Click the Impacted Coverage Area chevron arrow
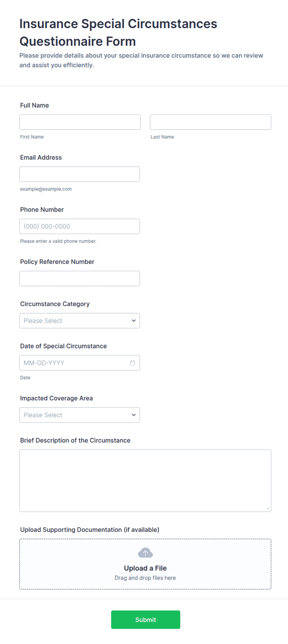The width and height of the screenshot is (288, 644). (x=133, y=415)
